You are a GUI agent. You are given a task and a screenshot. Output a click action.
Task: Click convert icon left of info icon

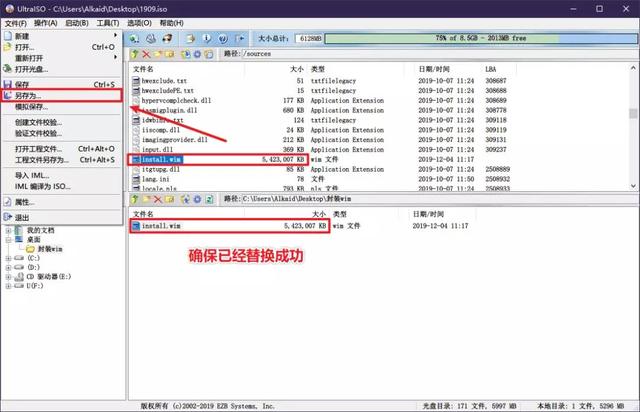tap(191, 39)
